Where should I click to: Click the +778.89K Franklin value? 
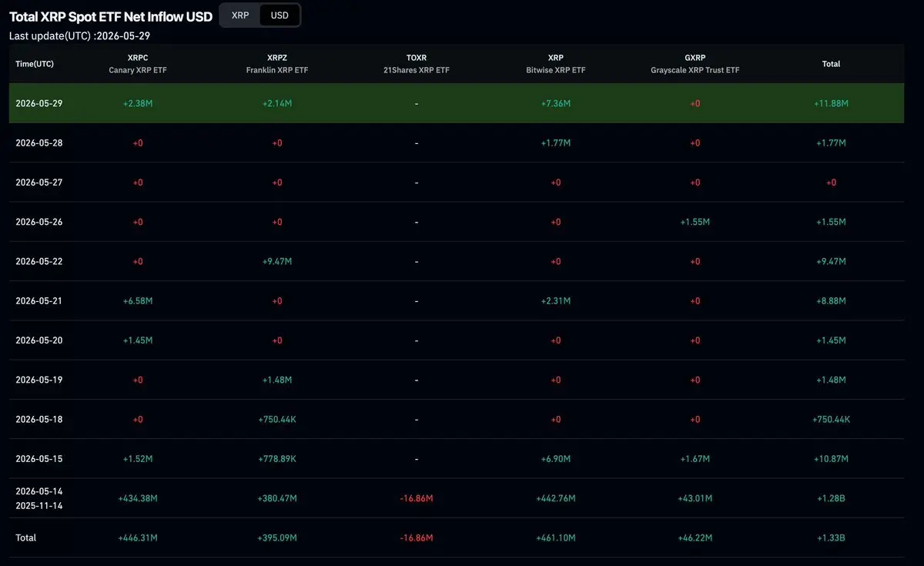(x=277, y=459)
